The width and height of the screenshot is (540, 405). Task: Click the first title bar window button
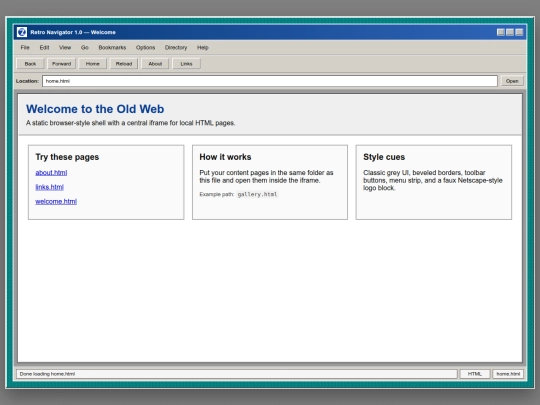(501, 32)
